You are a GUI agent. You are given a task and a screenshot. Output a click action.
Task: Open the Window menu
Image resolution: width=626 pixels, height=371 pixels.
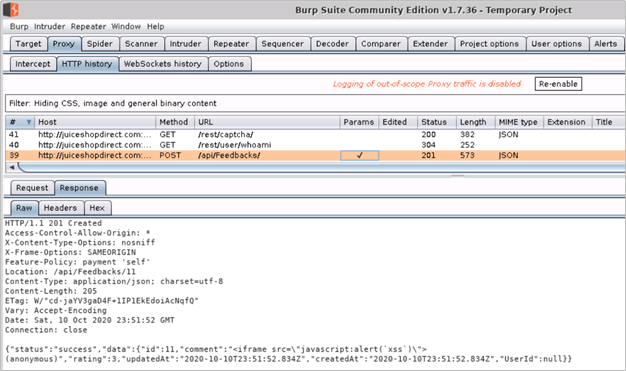pos(126,26)
